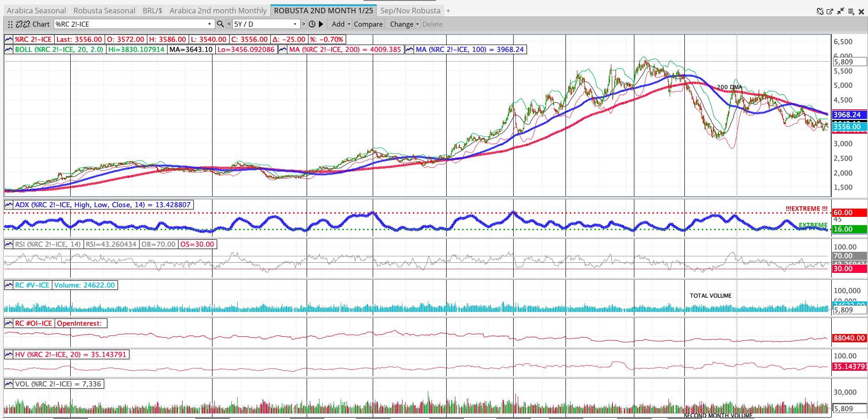This screenshot has height=419, width=868.
Task: Expand the arrow next to Change
Action: pyautogui.click(x=417, y=24)
